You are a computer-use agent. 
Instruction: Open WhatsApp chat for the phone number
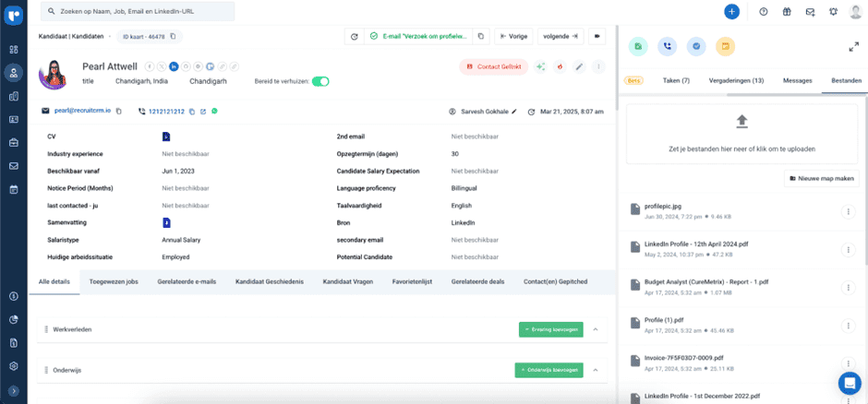(x=214, y=111)
